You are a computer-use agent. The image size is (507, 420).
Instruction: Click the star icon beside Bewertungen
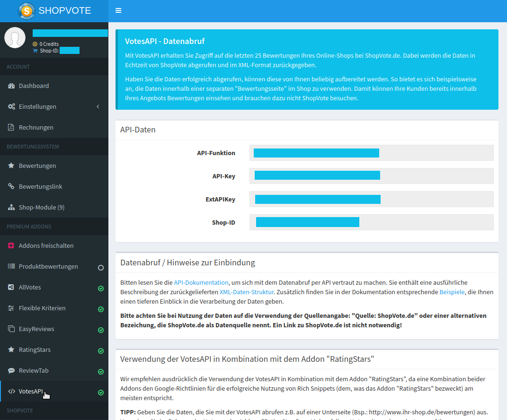point(11,166)
